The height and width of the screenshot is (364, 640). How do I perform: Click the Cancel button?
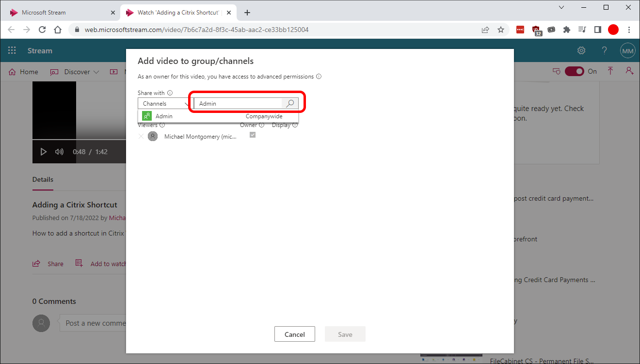click(x=295, y=334)
